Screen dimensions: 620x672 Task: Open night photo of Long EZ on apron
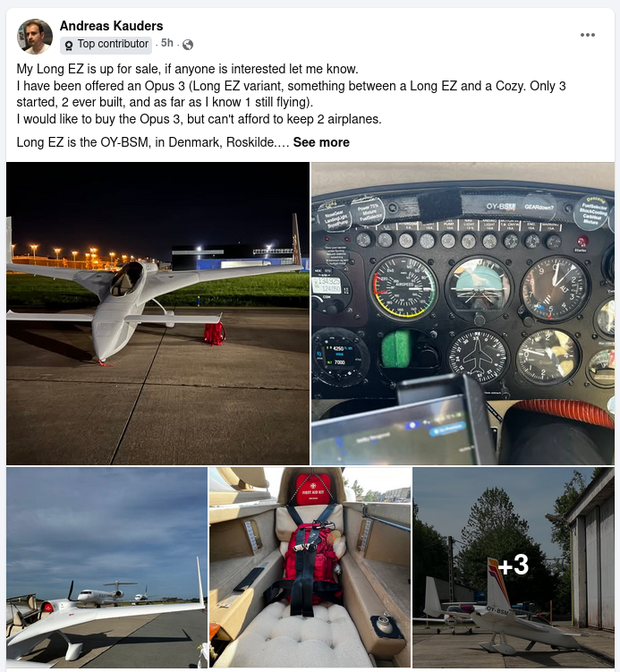point(157,313)
